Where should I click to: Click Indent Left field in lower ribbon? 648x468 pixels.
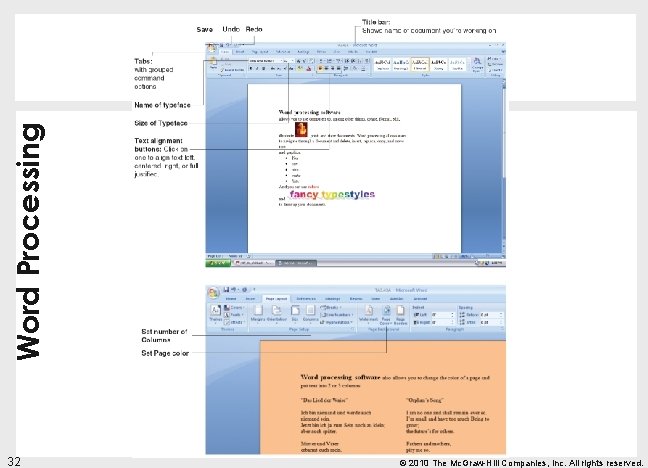pos(443,315)
